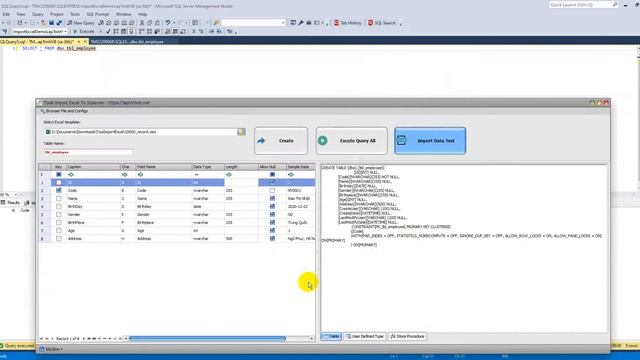Select the BirthPlace caption cell
The height and width of the screenshot is (360, 640).
tap(93, 222)
